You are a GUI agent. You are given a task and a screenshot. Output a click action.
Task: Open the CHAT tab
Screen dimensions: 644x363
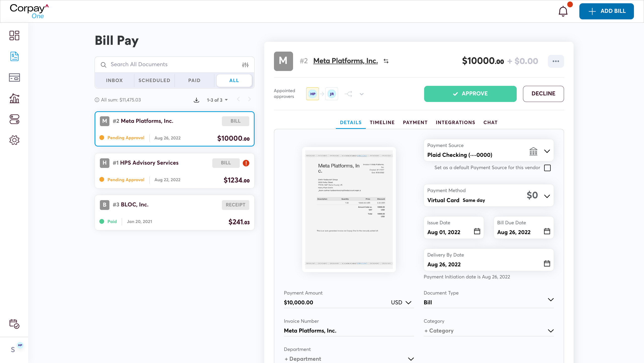[x=490, y=123]
